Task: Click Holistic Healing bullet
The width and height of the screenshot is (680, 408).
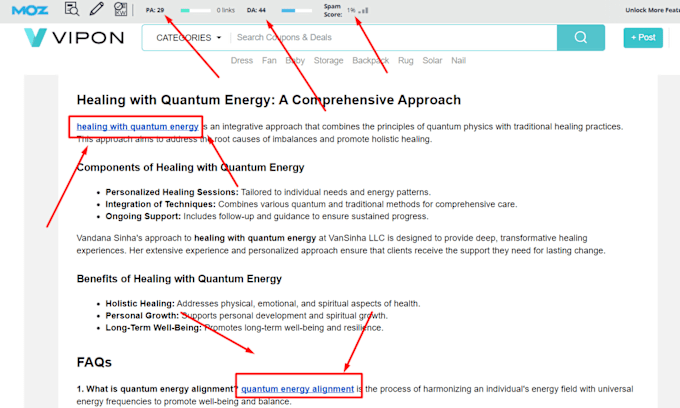Action: (x=263, y=304)
